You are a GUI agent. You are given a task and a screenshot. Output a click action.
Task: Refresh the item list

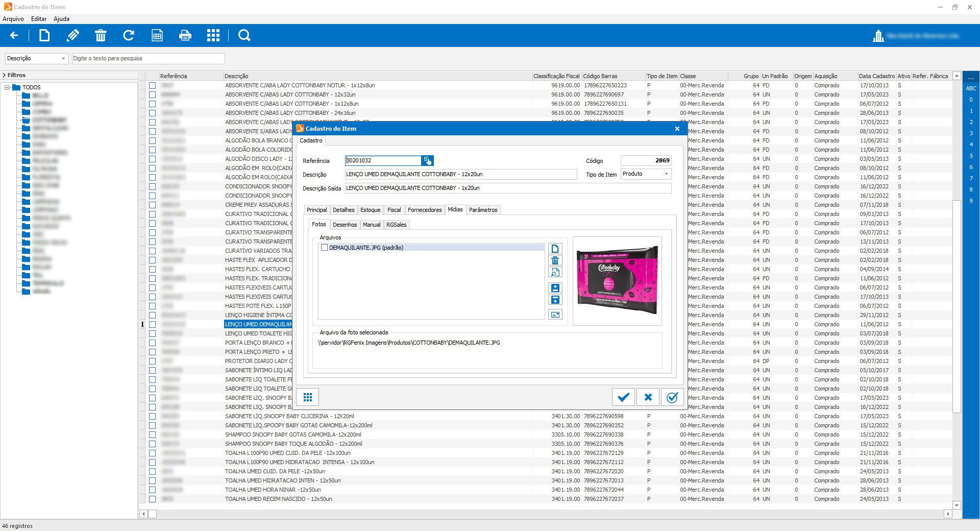pos(129,35)
